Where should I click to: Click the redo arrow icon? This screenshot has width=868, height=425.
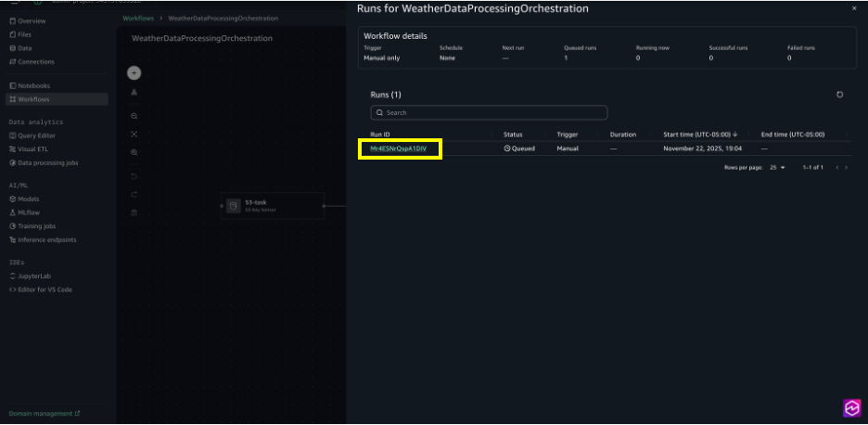(134, 194)
